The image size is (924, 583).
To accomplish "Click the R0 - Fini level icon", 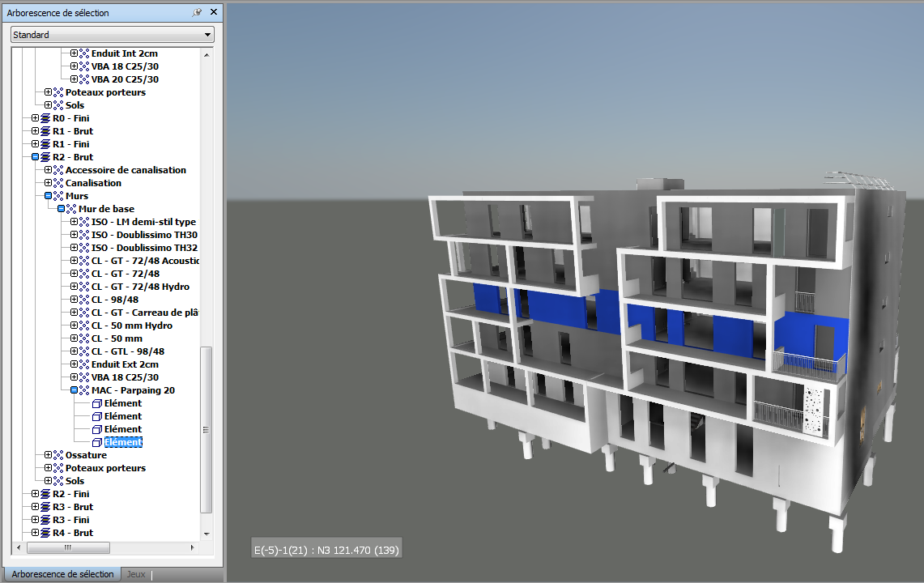I will pos(45,118).
